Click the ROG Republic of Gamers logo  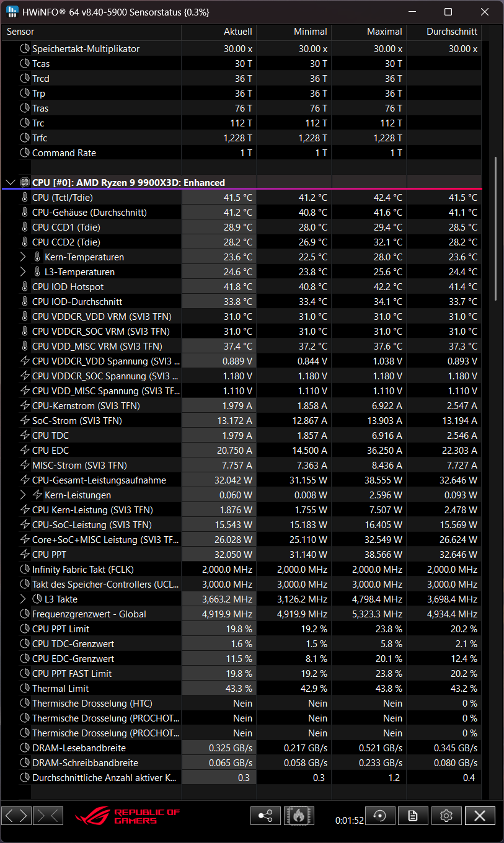(x=127, y=816)
